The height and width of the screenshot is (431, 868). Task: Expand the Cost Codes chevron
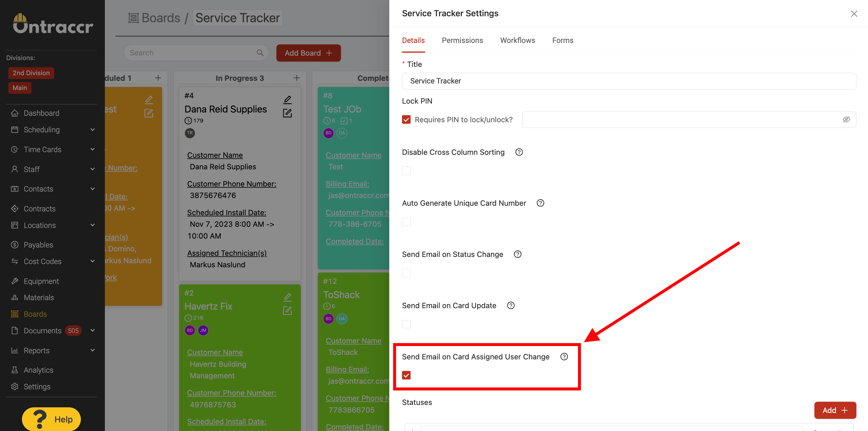pos(92,261)
